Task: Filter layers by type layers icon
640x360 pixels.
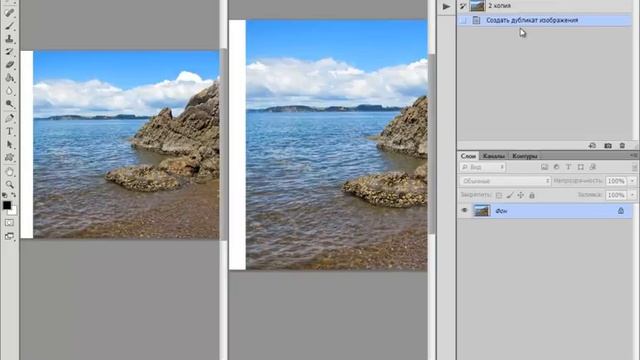Action: click(x=568, y=167)
